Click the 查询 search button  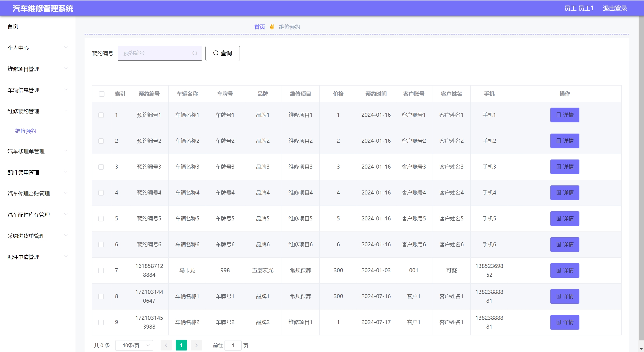(x=222, y=53)
